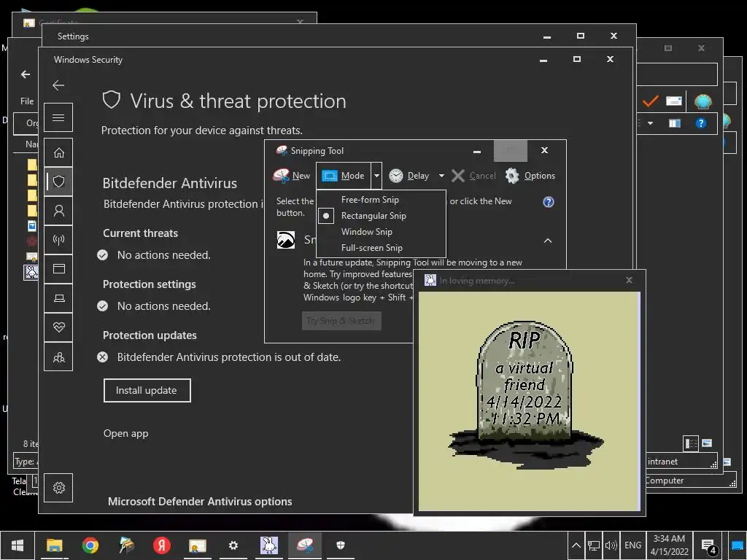Collapse the Snip & Sketch notice chevron
The height and width of the screenshot is (560, 747).
coord(547,241)
